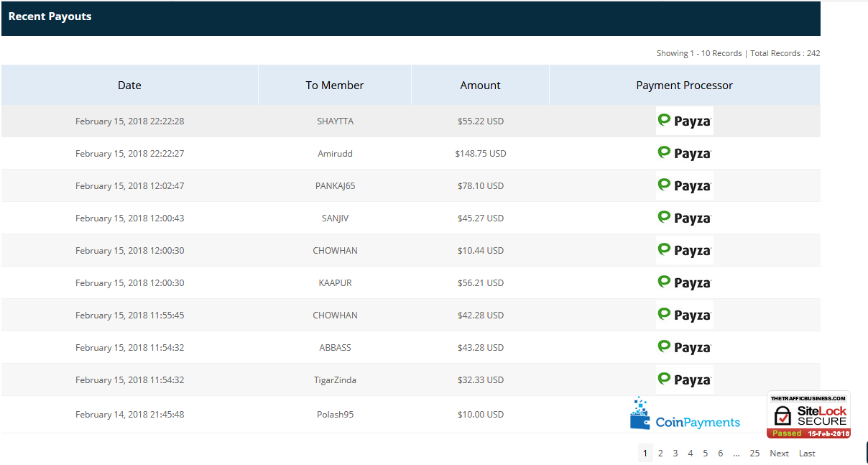Click the Payment Processor column header
The width and height of the screenshot is (868, 465).
pyautogui.click(x=684, y=86)
